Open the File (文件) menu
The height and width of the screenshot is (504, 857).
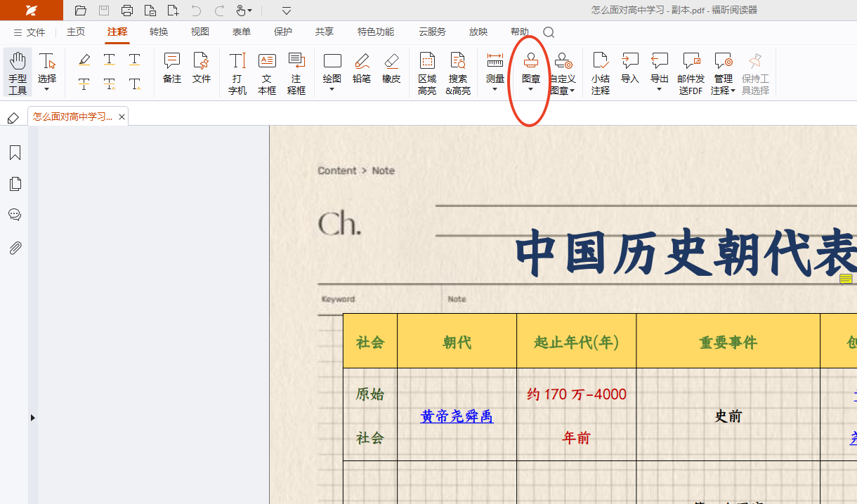click(x=30, y=32)
